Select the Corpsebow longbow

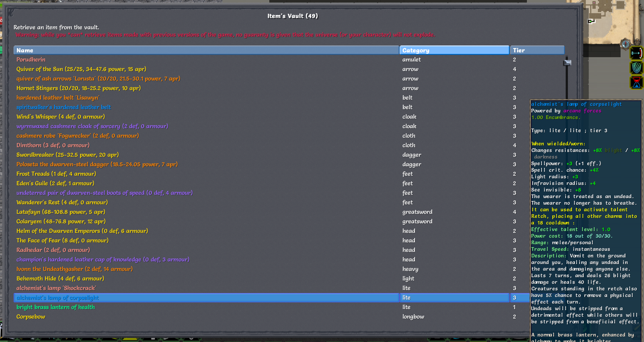click(206, 317)
